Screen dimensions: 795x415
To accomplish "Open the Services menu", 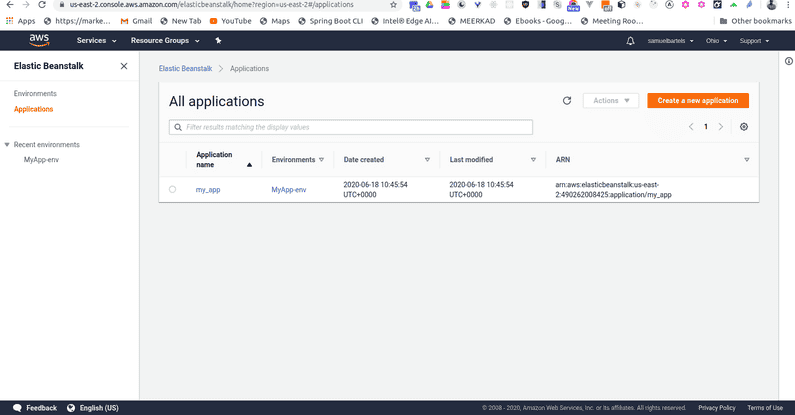I will [96, 41].
